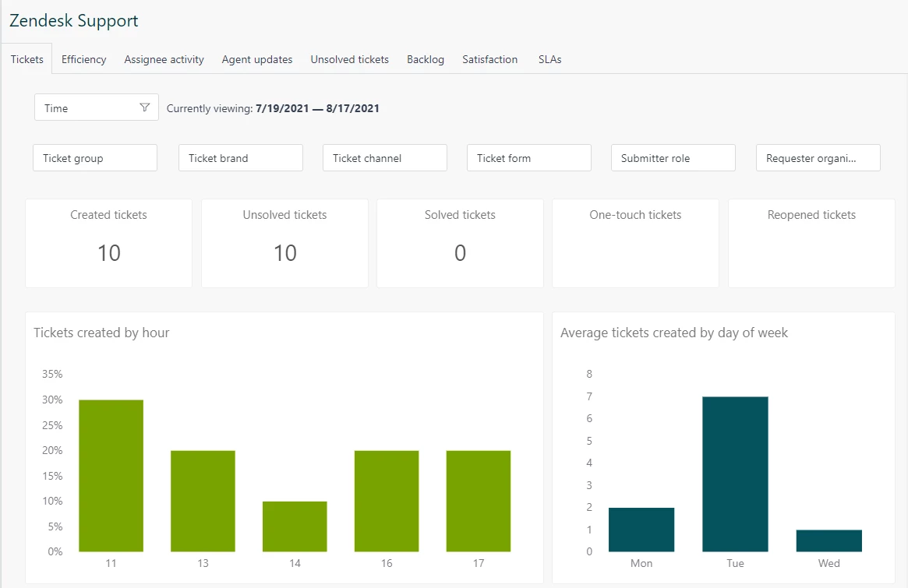The image size is (908, 588).
Task: Click the Zendesk Support heading
Action: pyautogui.click(x=73, y=21)
